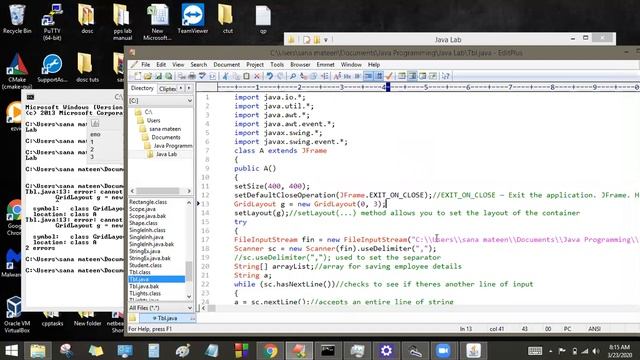Click the Find magnifier icon
Screen dimensions: 640x360
click(x=292, y=76)
